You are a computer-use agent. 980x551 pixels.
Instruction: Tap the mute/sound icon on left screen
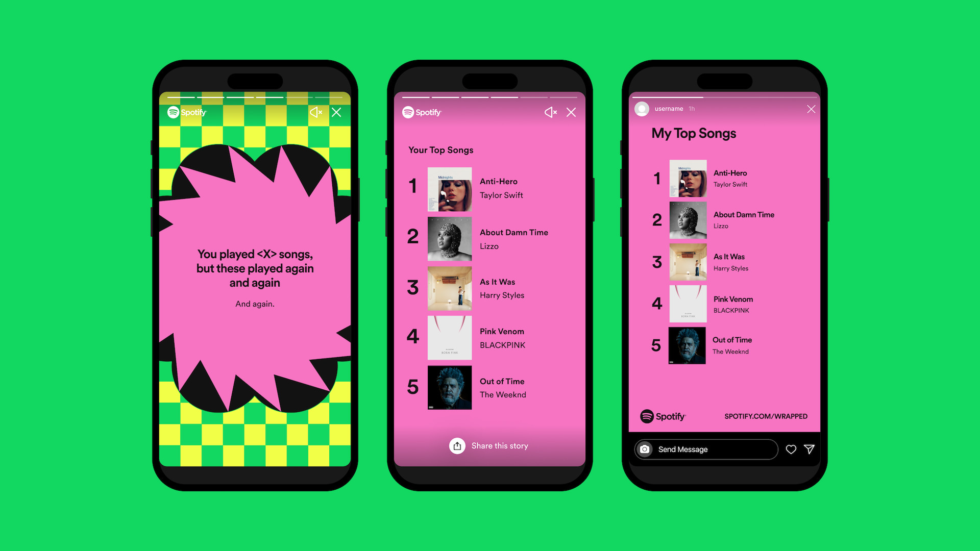pos(316,112)
